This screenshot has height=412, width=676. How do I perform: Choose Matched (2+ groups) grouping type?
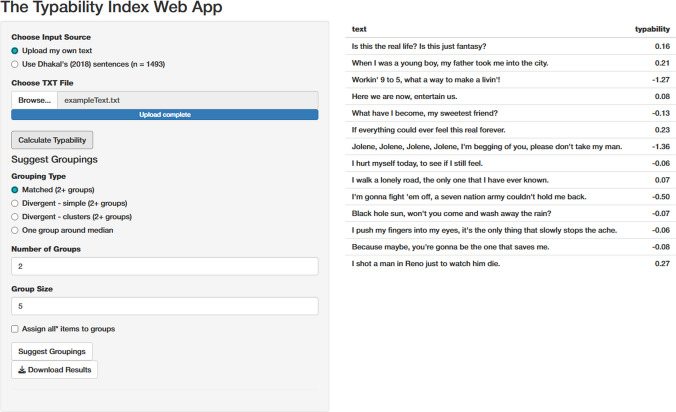[x=15, y=190]
